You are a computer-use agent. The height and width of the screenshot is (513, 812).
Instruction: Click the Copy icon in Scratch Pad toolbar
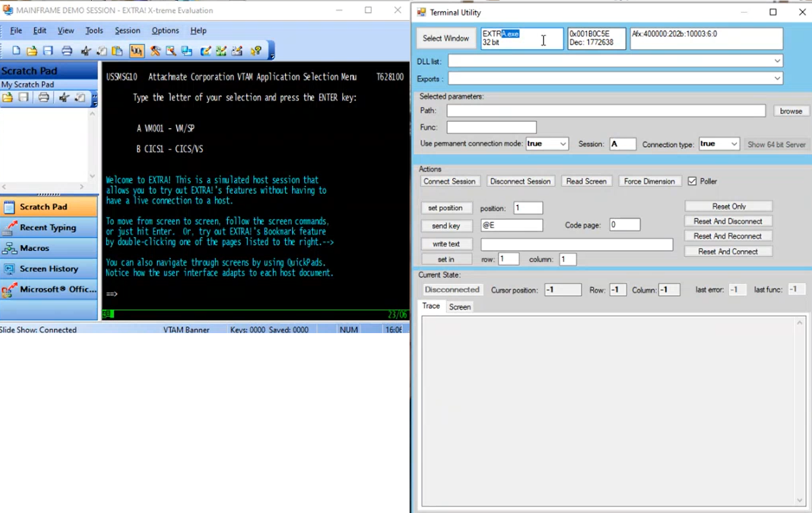80,98
